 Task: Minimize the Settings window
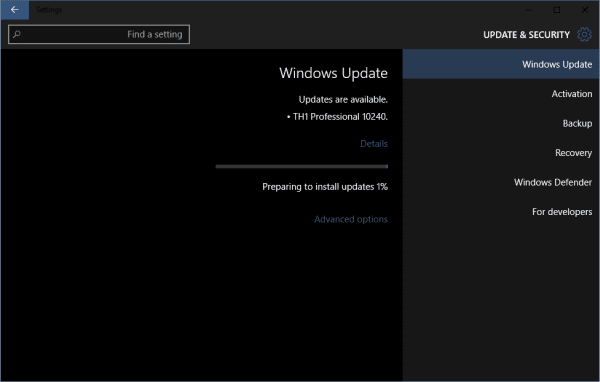(529, 10)
